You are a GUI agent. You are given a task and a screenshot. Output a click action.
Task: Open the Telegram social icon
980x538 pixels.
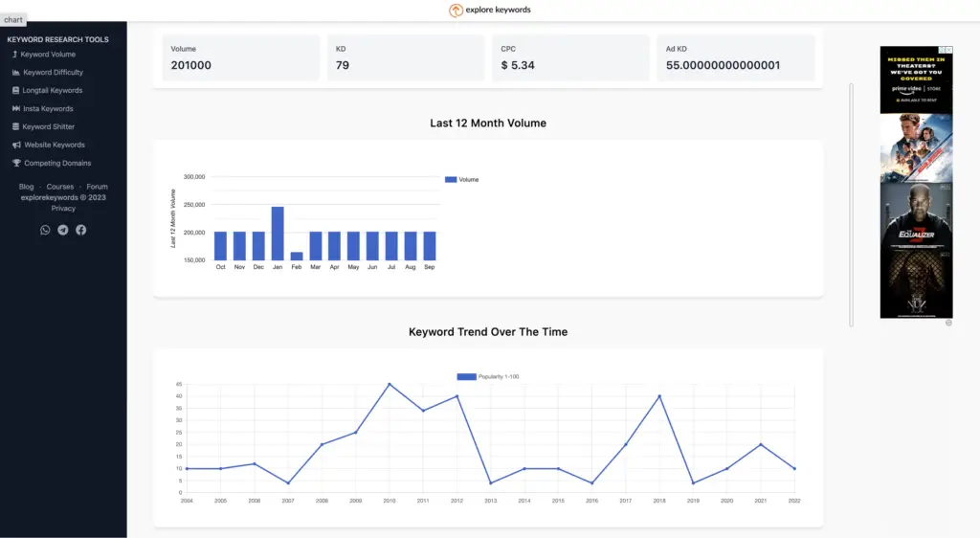(x=63, y=230)
